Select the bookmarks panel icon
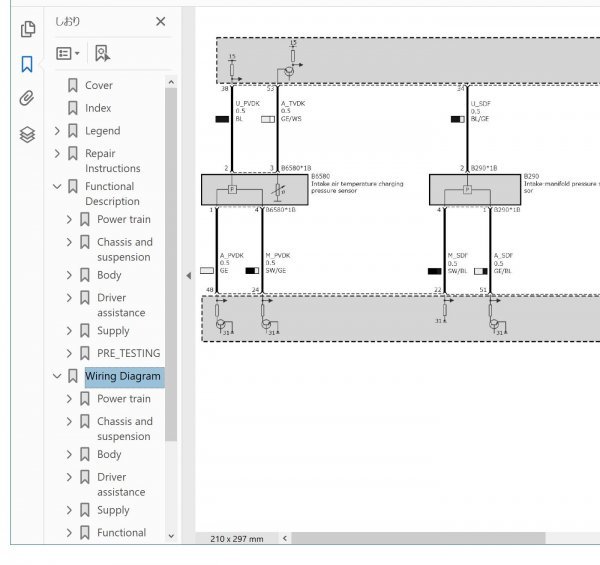Screen dimensions: 600x565 click(27, 64)
